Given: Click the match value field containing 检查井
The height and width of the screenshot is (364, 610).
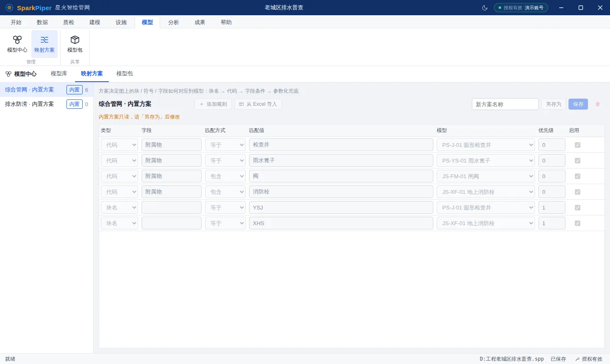Looking at the screenshot, I should 341,145.
